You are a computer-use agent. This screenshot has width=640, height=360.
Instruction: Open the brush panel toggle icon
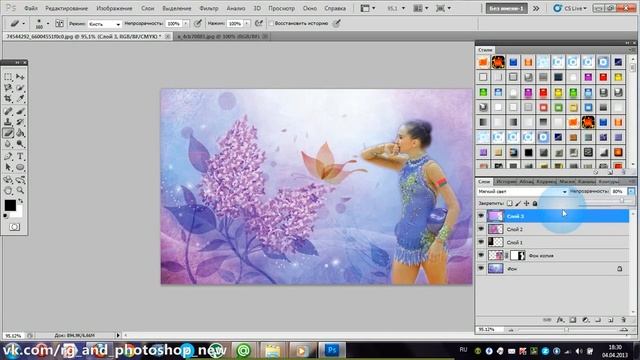59,24
